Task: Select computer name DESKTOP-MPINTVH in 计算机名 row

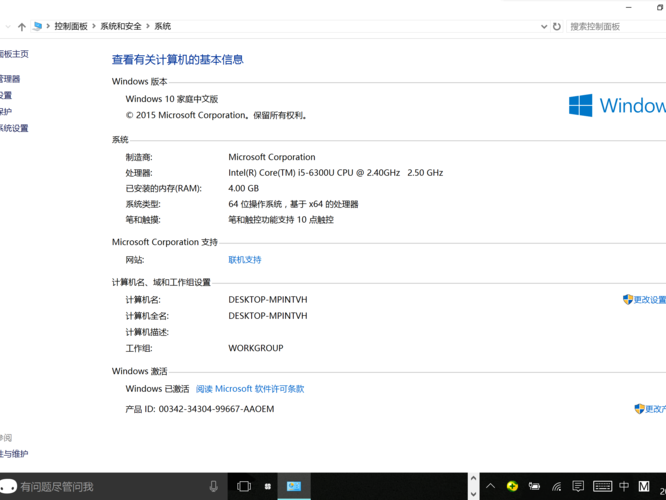Action: tap(268, 299)
